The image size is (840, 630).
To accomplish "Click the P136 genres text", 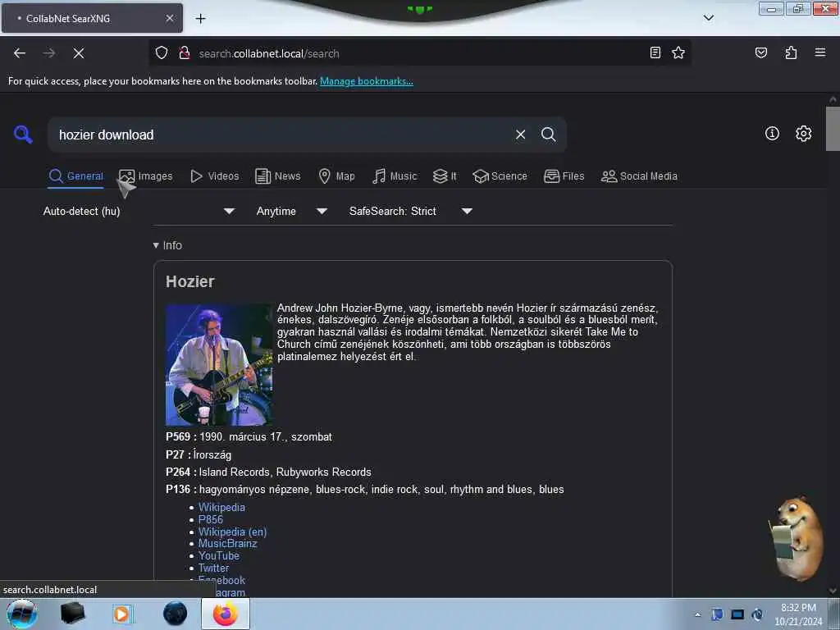I will pos(381,490).
